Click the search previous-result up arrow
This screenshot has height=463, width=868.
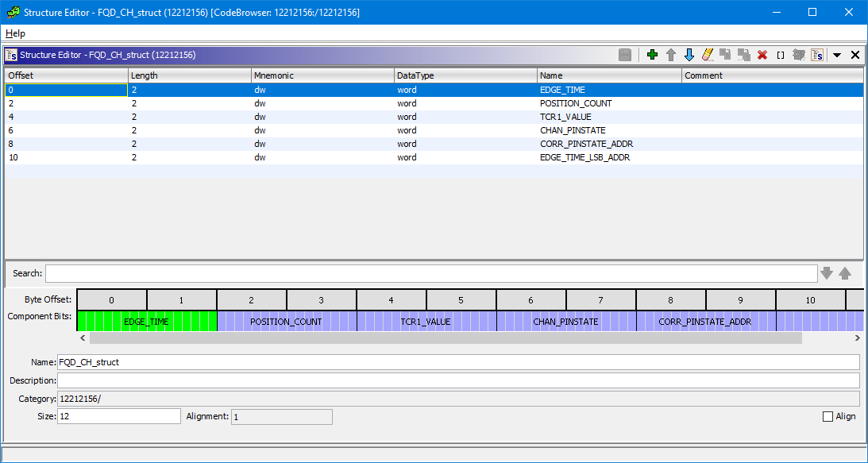[x=845, y=273]
